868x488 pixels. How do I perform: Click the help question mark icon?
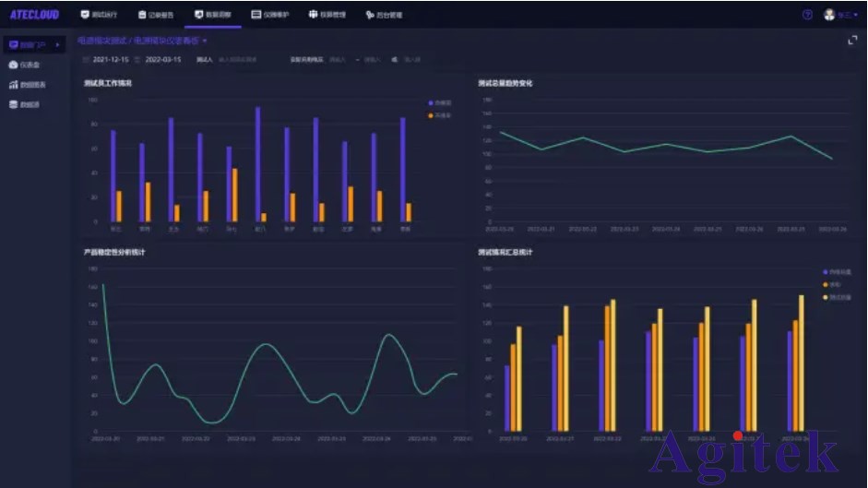[x=807, y=15]
